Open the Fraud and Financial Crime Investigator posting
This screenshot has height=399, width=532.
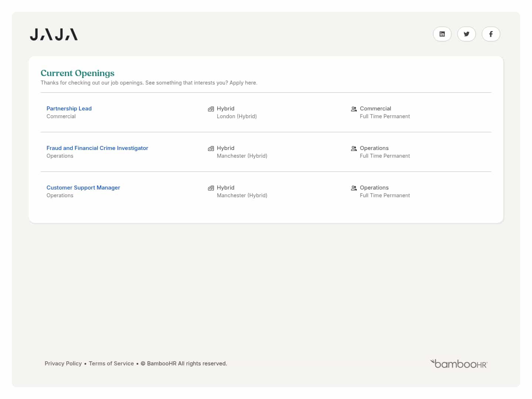click(x=97, y=148)
